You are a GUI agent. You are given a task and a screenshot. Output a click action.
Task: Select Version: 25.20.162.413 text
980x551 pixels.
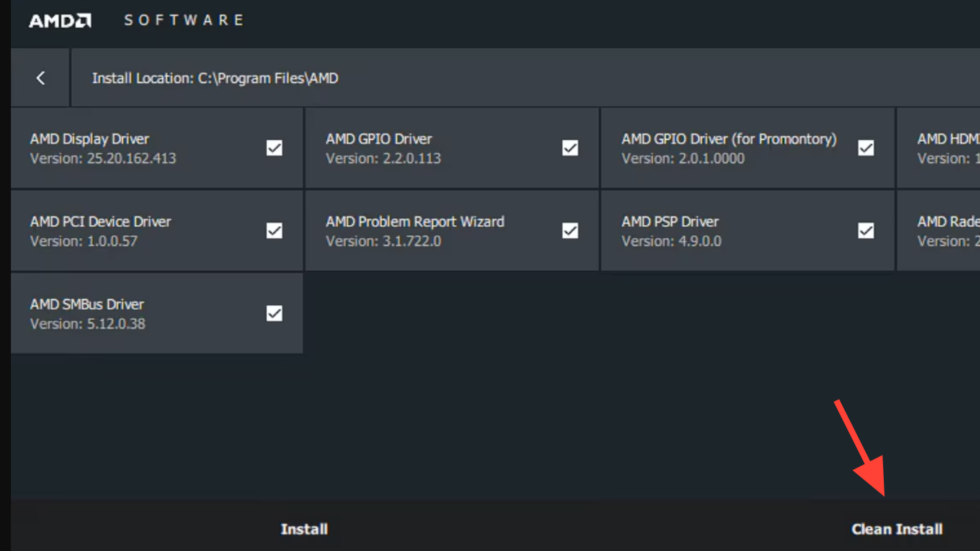point(103,158)
